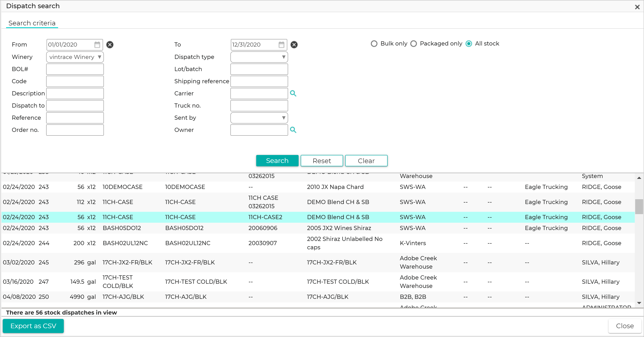
Task: Select the 17CH-JX2-FR/BLK dispatch row code
Action: (x=127, y=263)
